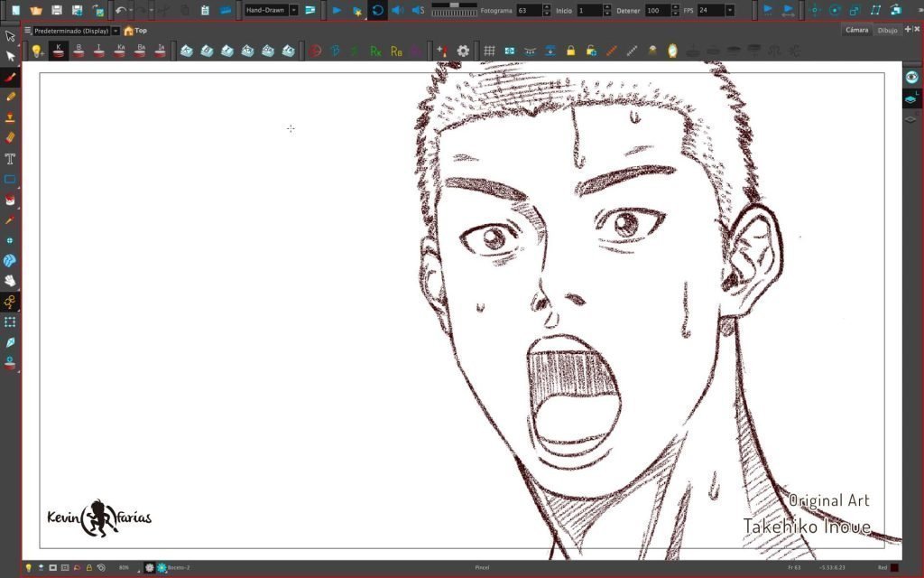Open the Workspace Manager icon beside Hand-Drawn

coord(310,10)
